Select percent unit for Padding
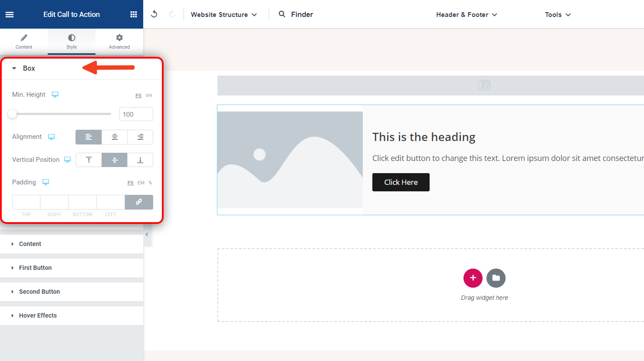The height and width of the screenshot is (361, 644). click(x=150, y=183)
